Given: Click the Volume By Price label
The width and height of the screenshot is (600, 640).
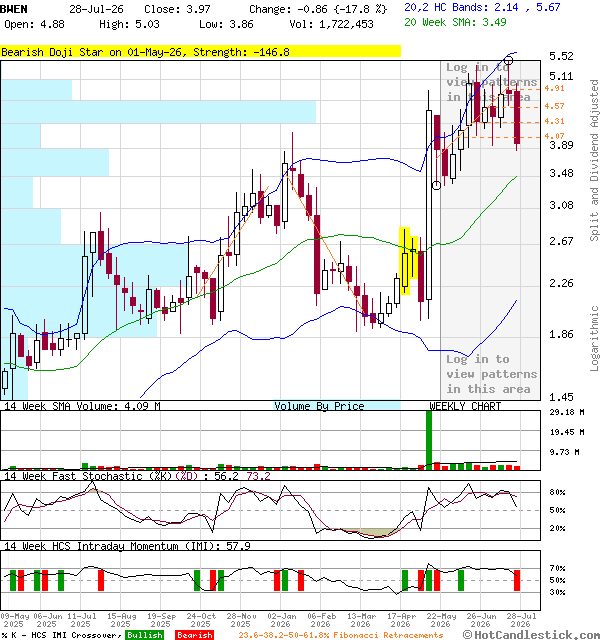Looking at the screenshot, I should tap(319, 406).
